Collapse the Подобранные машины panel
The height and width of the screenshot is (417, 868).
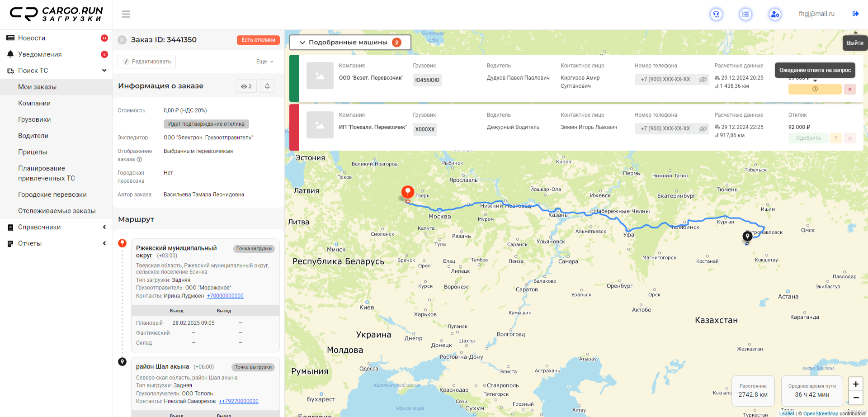350,42
